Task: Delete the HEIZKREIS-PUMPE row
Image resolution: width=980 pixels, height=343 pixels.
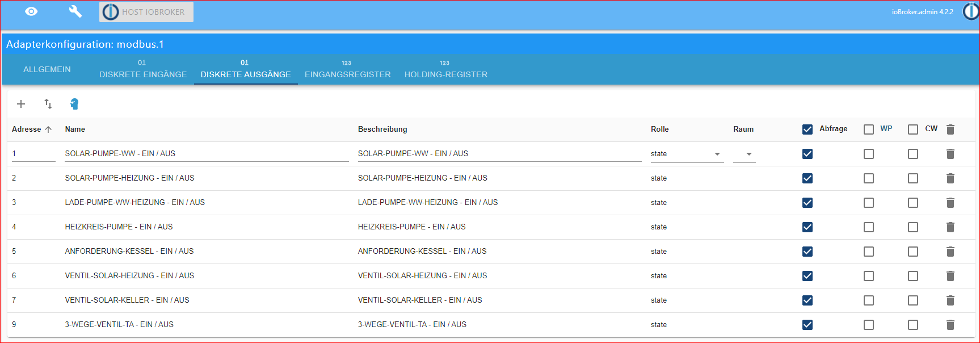Action: point(950,227)
